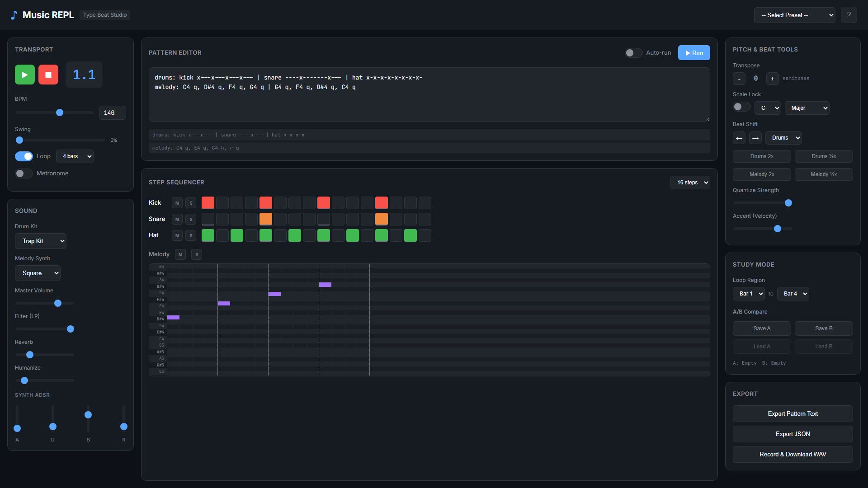The width and height of the screenshot is (868, 488).
Task: Open the 16 steps sequencer dropdown
Action: point(690,183)
